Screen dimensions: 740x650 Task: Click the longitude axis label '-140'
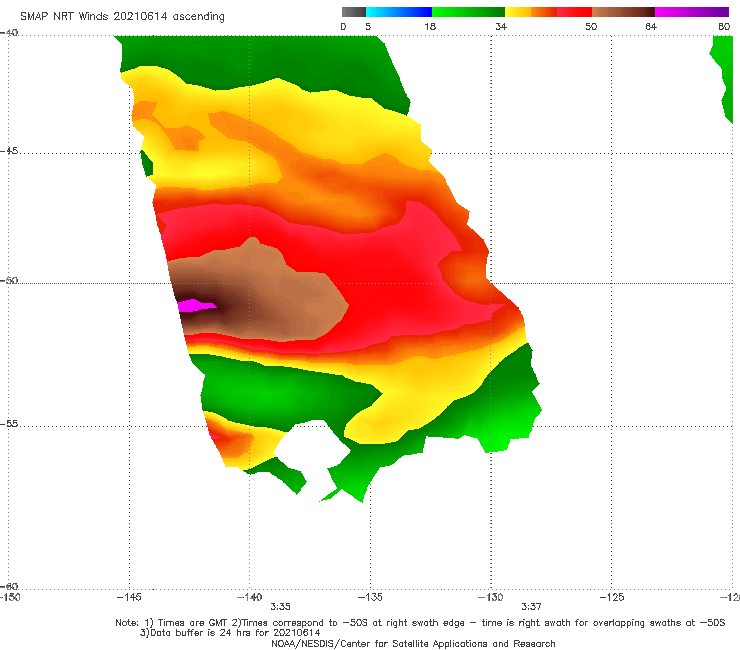249,597
